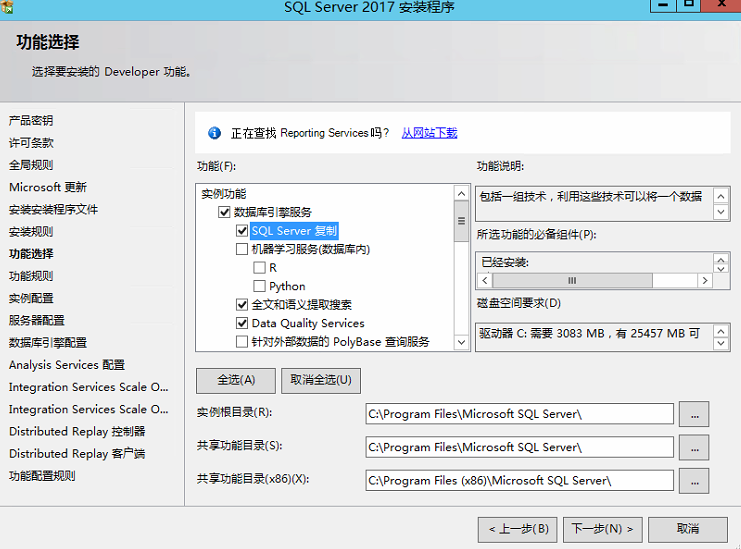741x549 pixels.
Task: Select 功能配置规则 step in sidebar
Action: pyautogui.click(x=42, y=476)
